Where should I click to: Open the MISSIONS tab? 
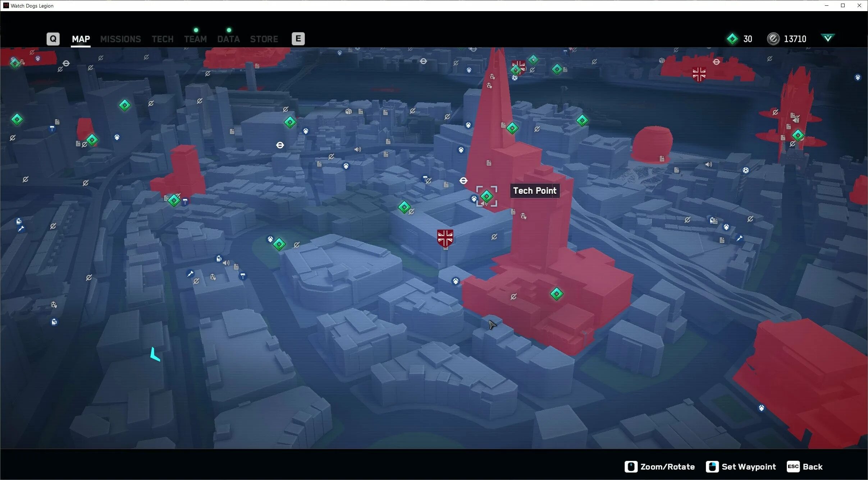(120, 39)
